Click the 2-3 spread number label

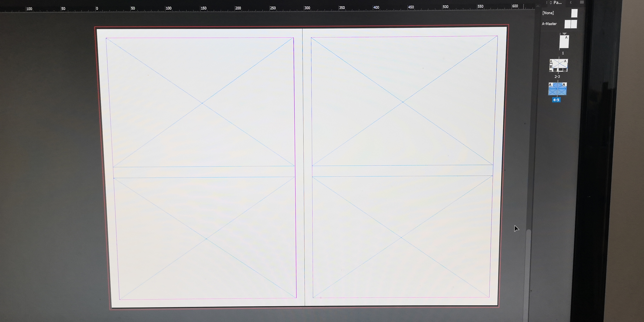tap(557, 77)
